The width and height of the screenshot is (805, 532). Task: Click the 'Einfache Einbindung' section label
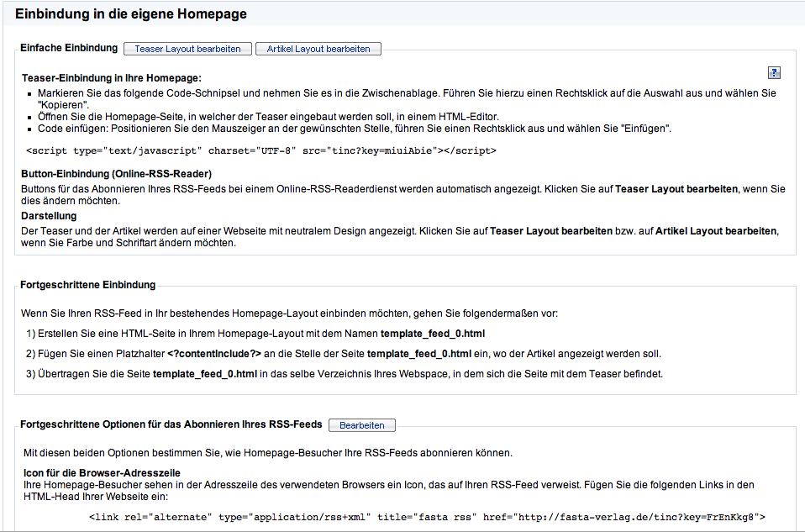coord(69,48)
